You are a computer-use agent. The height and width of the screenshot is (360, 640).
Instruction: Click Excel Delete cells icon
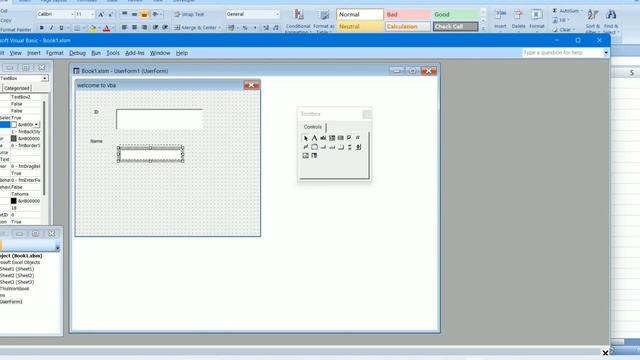tap(518, 15)
